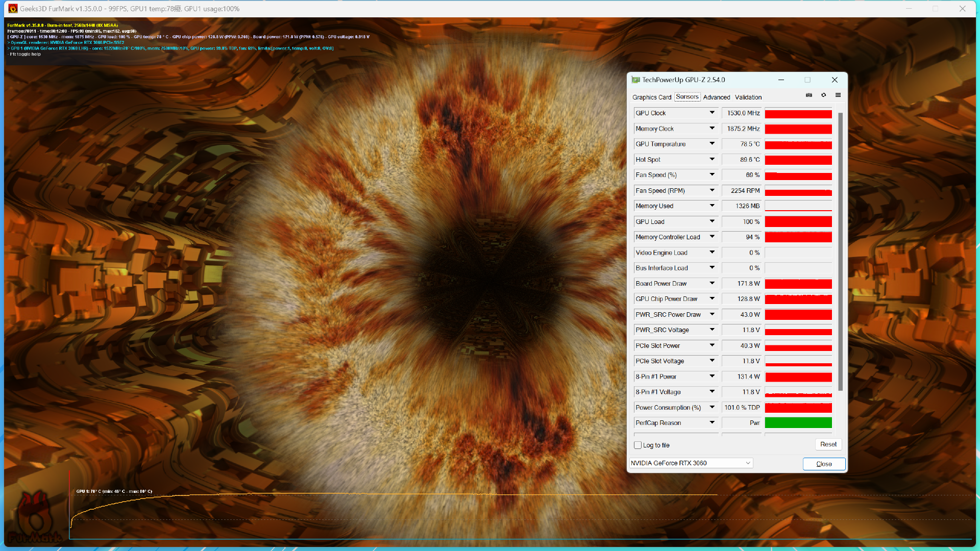Viewport: 980px width, 551px height.
Task: Expand the Power Consumption percent row
Action: (x=712, y=407)
